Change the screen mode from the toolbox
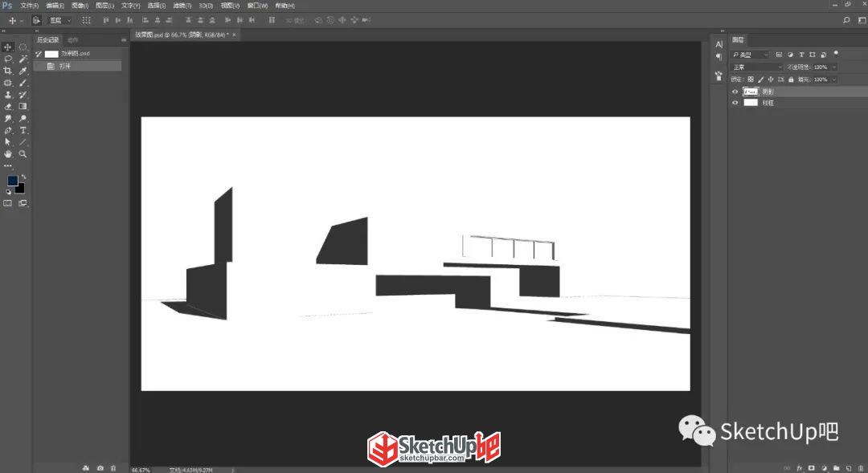The width and height of the screenshot is (868, 473). pos(23,203)
